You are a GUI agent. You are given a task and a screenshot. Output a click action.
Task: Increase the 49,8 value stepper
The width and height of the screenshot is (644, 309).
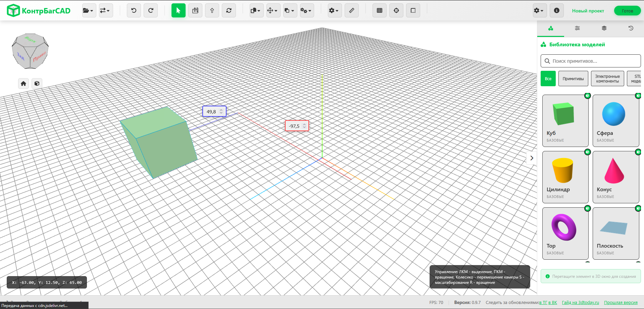point(221,110)
